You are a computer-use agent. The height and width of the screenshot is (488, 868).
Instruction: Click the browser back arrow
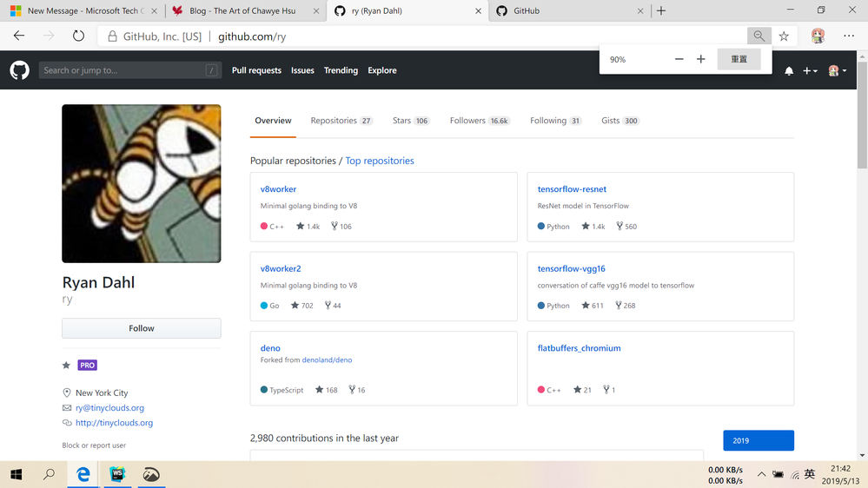coord(19,36)
